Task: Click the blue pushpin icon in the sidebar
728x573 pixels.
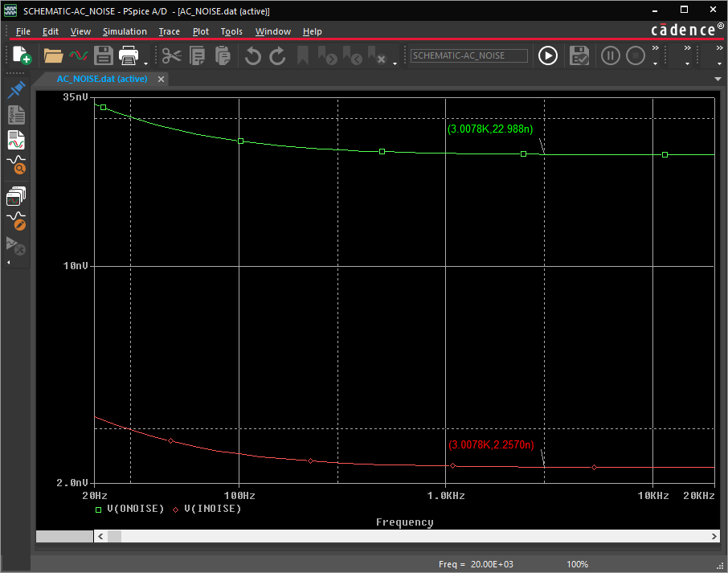Action: point(16,90)
